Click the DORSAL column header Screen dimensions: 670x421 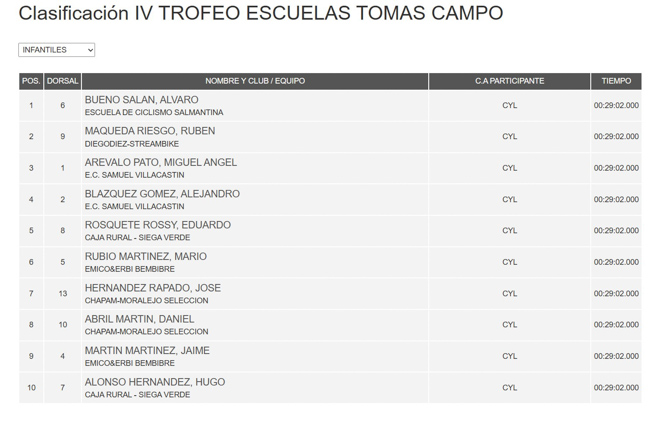[62, 81]
